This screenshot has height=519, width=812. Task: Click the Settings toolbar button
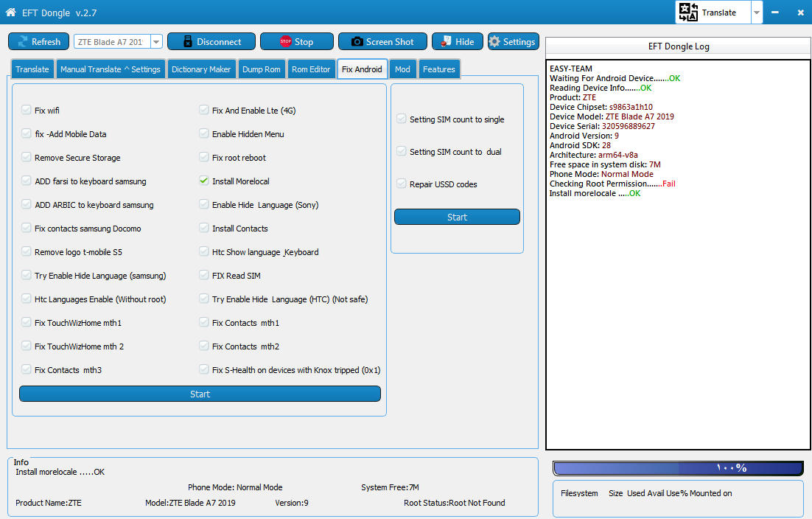[513, 41]
